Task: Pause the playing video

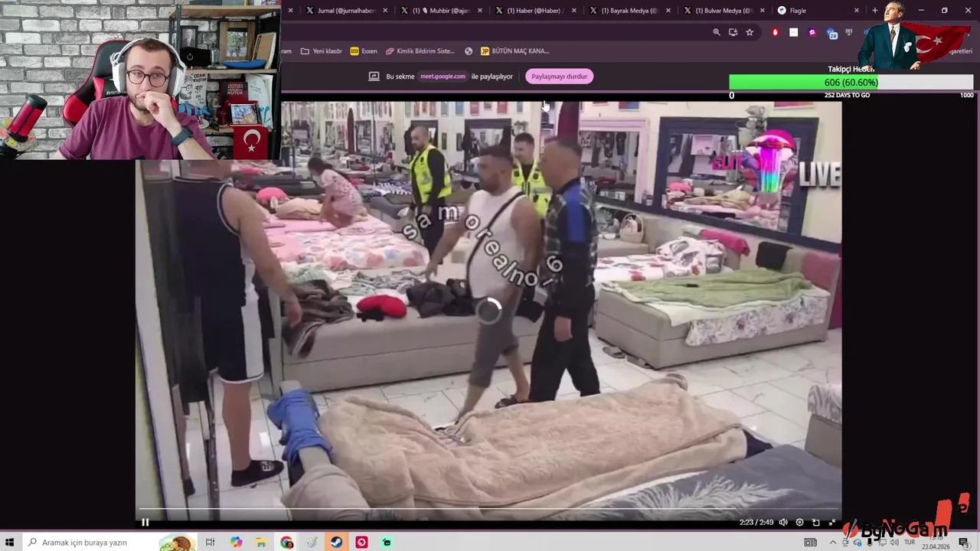Action: pyautogui.click(x=145, y=523)
